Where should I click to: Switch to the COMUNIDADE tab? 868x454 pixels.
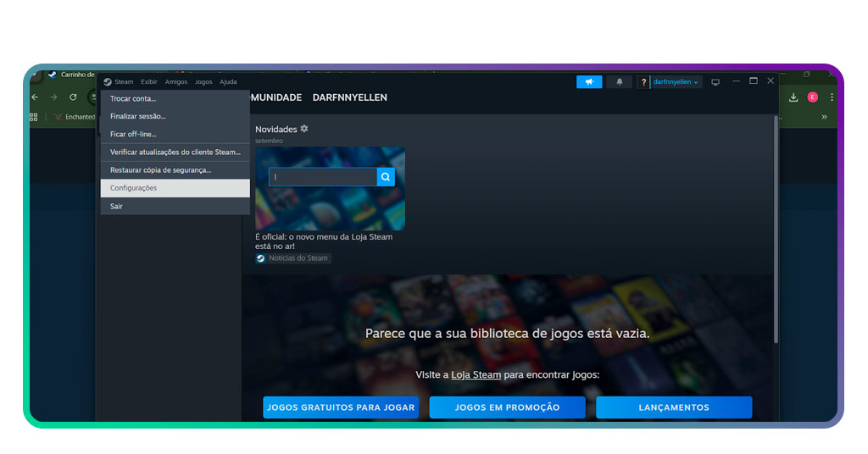coord(276,97)
